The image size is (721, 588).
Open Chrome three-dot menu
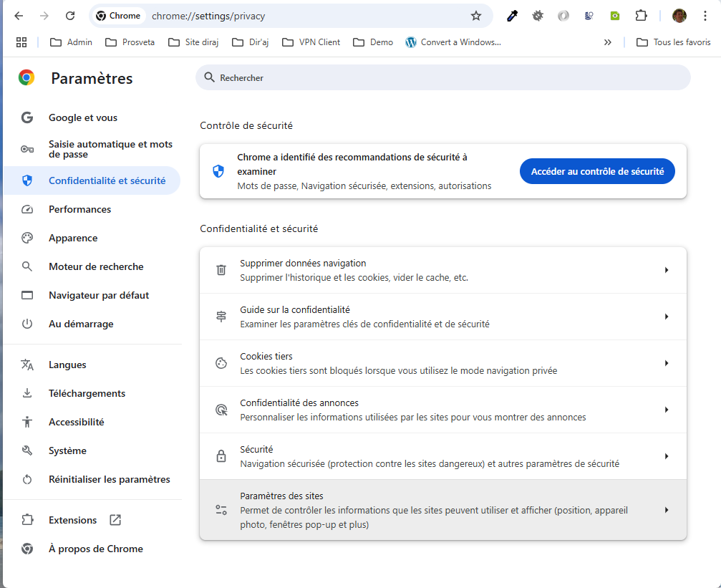coord(705,16)
